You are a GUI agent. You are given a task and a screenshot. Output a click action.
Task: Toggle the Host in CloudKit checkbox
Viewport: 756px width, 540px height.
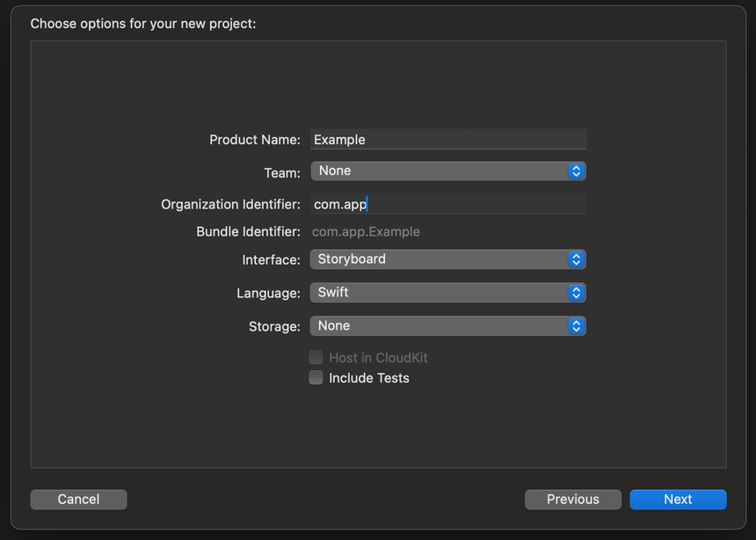(x=316, y=357)
